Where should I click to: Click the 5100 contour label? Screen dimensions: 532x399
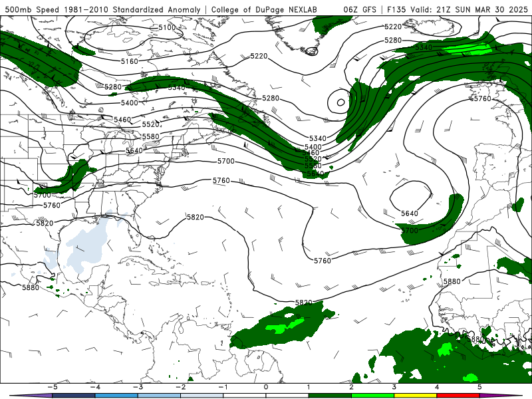pyautogui.click(x=168, y=27)
